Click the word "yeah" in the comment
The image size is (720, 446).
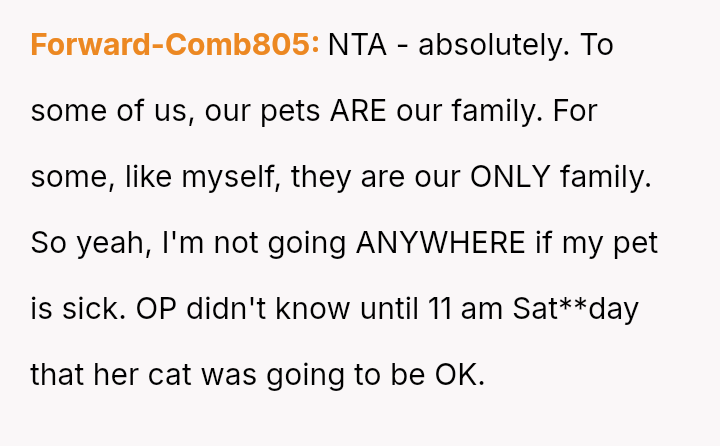click(x=112, y=243)
